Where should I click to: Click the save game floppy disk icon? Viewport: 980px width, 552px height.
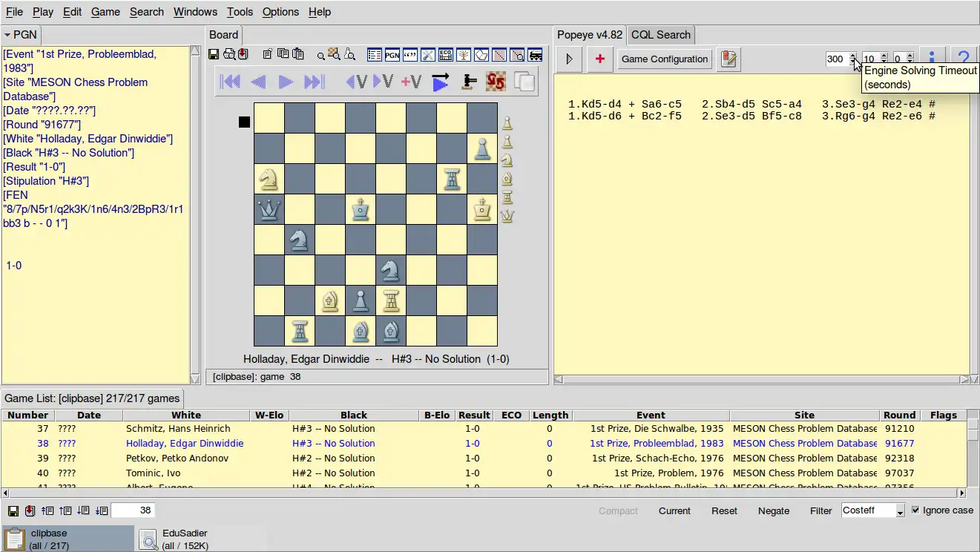tap(214, 54)
